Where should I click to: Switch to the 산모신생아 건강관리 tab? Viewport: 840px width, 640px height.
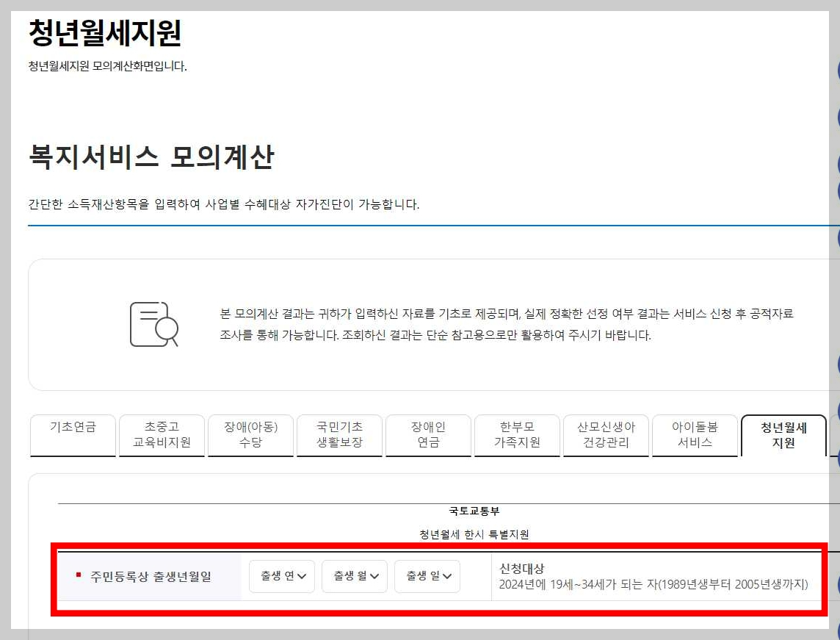[x=606, y=435]
